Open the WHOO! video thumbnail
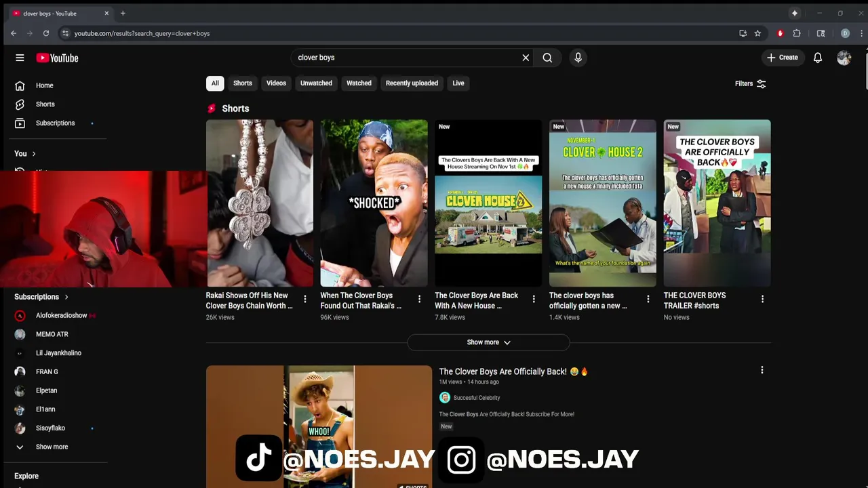 (319, 426)
